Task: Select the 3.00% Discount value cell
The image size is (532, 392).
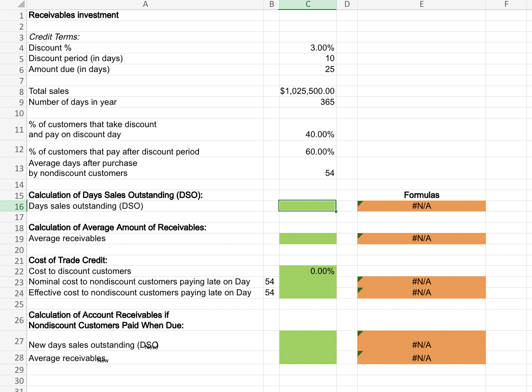Action: 307,47
